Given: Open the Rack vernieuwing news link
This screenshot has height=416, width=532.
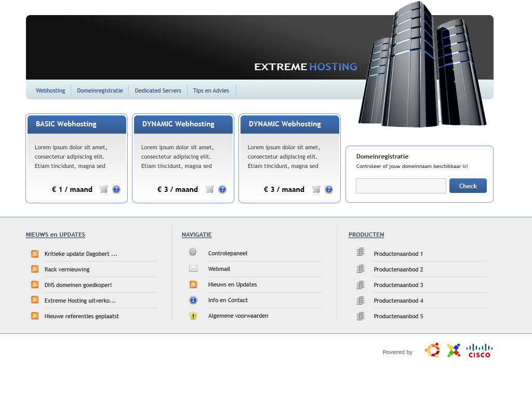Looking at the screenshot, I should point(67,269).
